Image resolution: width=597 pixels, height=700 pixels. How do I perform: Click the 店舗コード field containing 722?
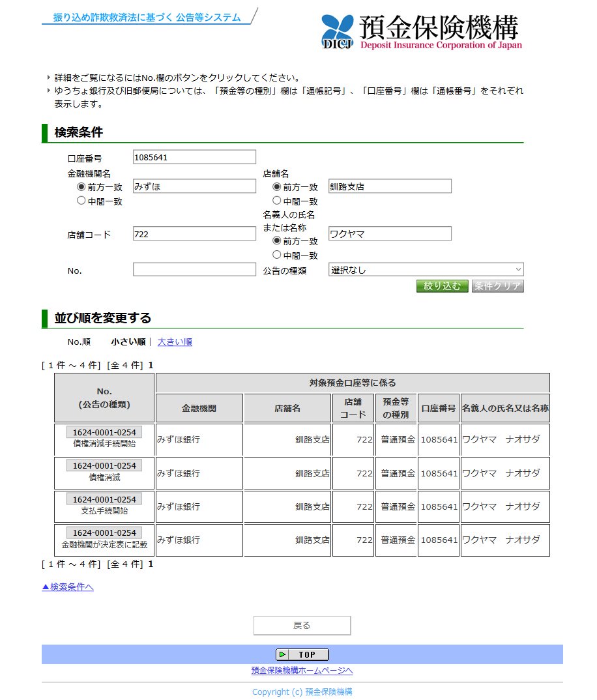point(194,233)
